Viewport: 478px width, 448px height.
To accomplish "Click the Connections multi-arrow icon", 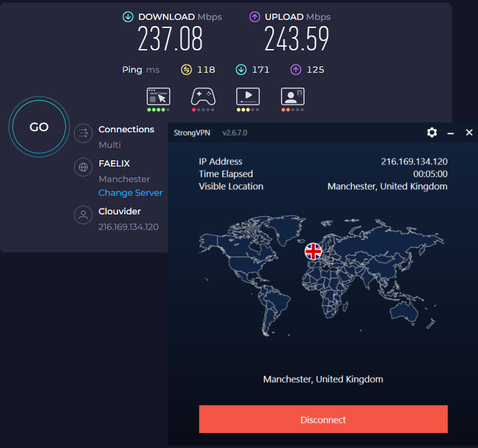I will coord(83,133).
